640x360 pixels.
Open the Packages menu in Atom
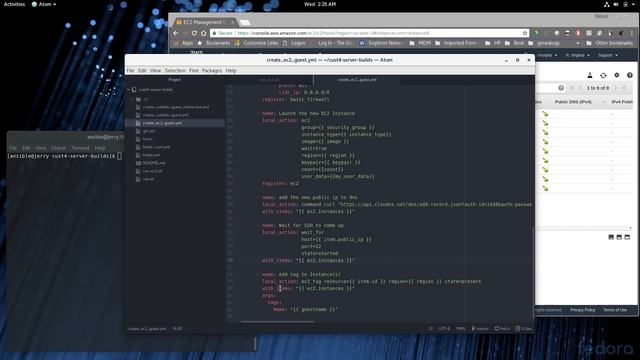tap(212, 71)
